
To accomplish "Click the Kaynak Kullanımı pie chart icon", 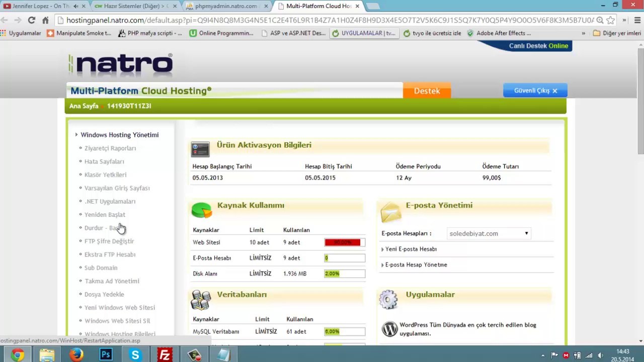I will pos(201,210).
